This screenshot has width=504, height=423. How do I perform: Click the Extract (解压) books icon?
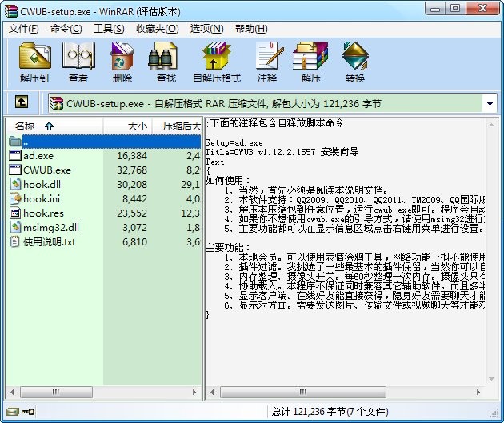tap(310, 56)
